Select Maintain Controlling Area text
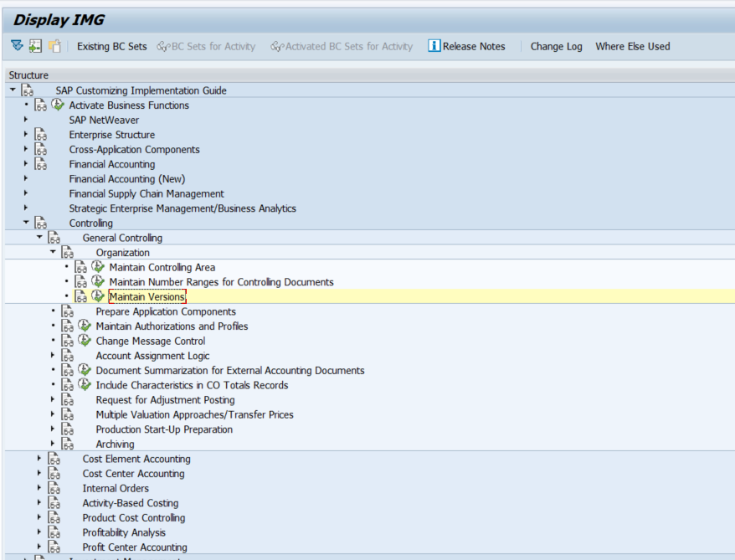735x560 pixels. point(162,267)
